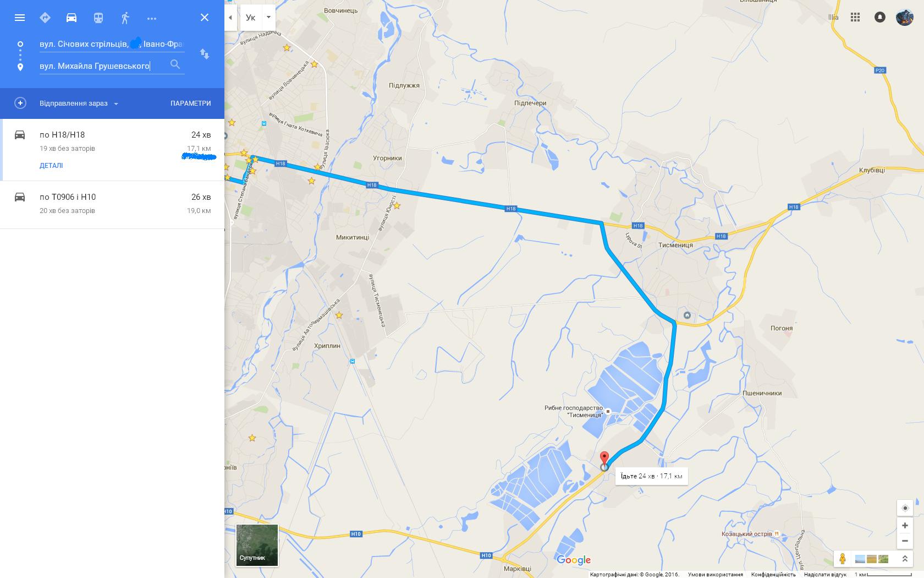Screen dimensions: 924x578
Task: Open route ПАРАМЕТРИ options
Action: pyautogui.click(x=190, y=103)
